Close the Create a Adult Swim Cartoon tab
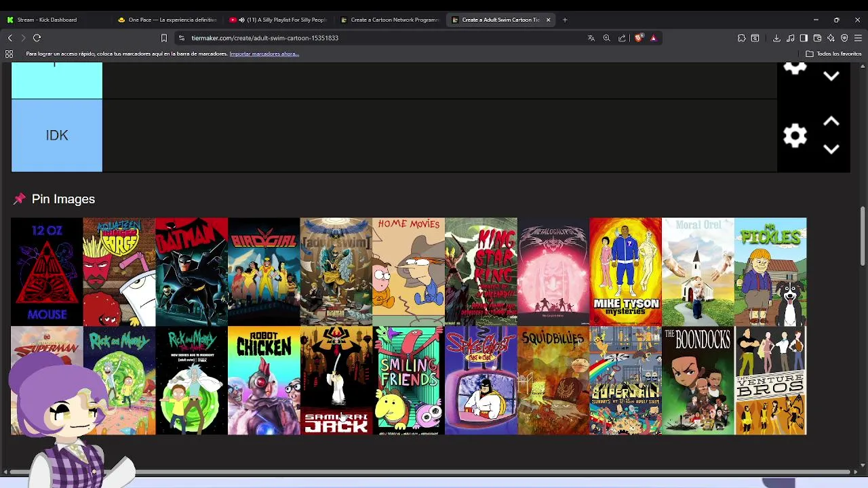868x488 pixels. coord(548,20)
